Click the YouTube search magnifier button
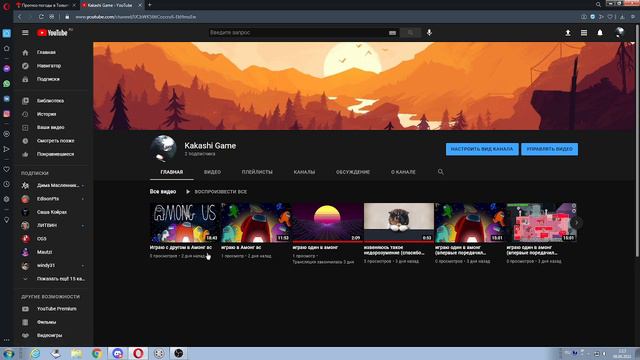 coord(410,33)
